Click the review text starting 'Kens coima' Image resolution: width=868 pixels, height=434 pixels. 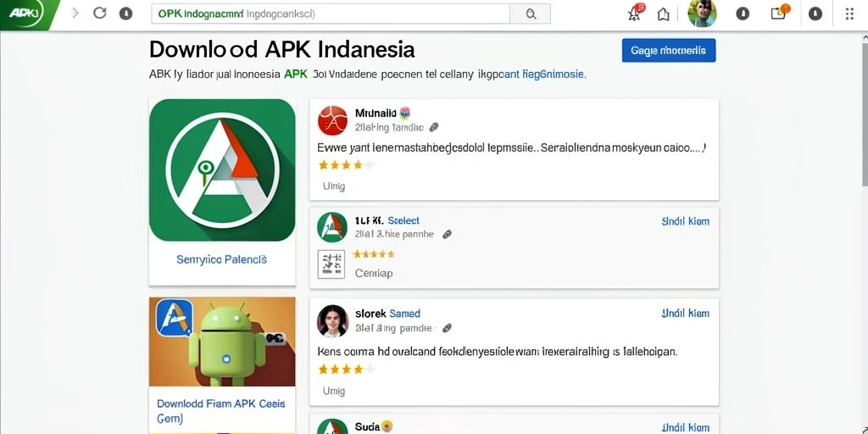coord(498,352)
